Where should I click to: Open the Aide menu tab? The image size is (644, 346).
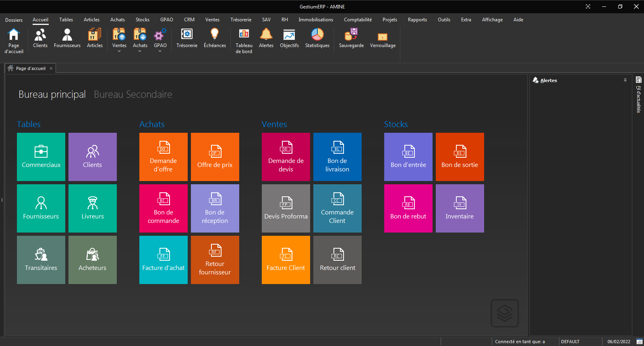click(x=518, y=20)
